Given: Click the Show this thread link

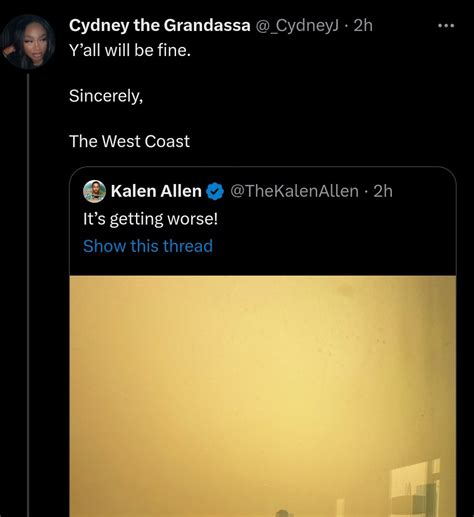Looking at the screenshot, I should [148, 246].
